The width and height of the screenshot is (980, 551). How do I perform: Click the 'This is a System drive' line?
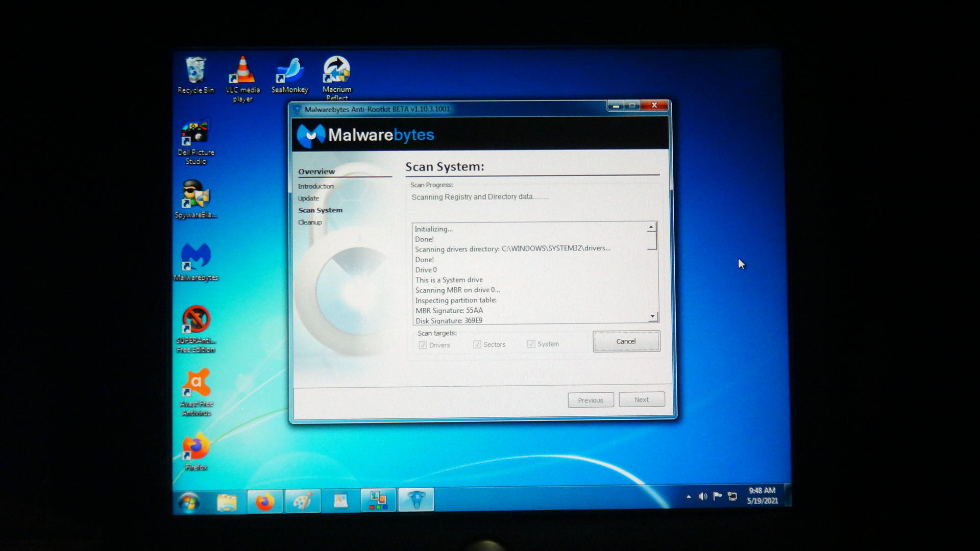pos(449,280)
